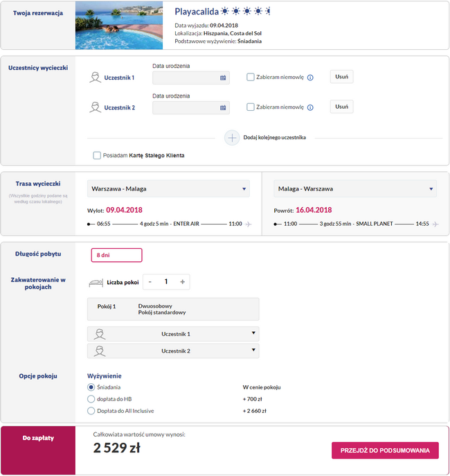Open calendar icon for Uczestnik 1 birth date
This screenshot has height=476, width=450.
coord(223,78)
